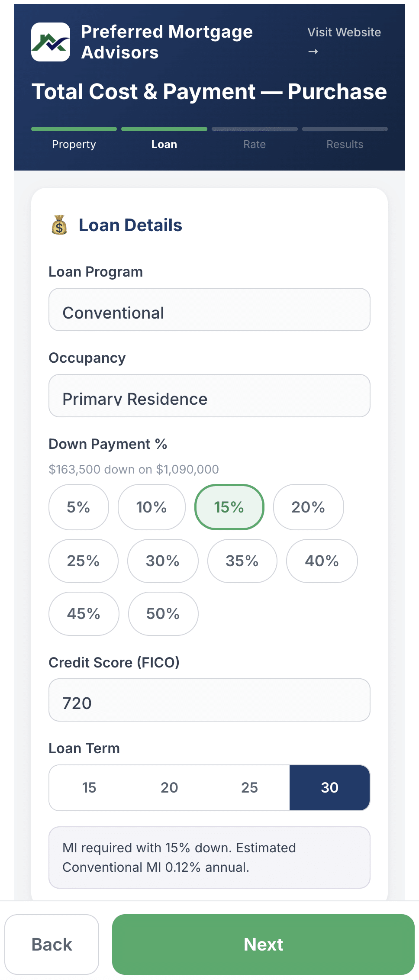Viewport: 419px width, 980px height.
Task: Set loan term to 15 years
Action: coord(89,787)
